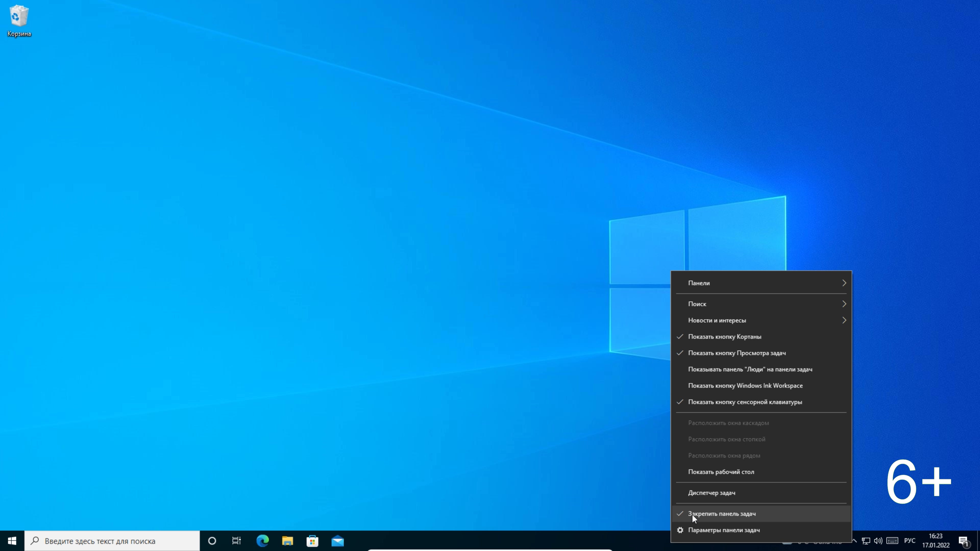Image resolution: width=980 pixels, height=551 pixels.
Task: Open File Explorer from the taskbar
Action: 287,541
